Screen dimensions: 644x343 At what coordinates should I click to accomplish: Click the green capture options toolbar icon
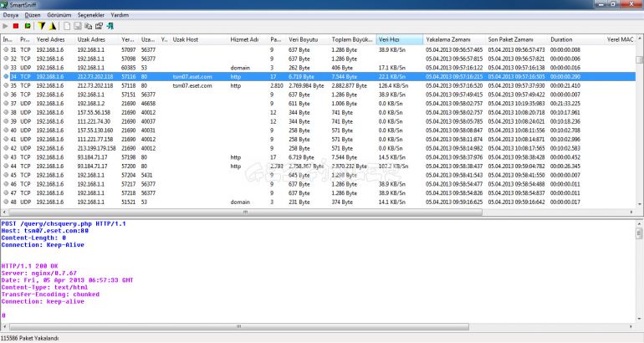(x=28, y=26)
